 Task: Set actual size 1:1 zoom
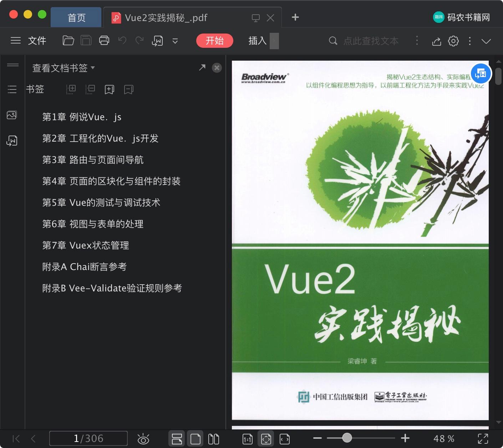point(248,439)
